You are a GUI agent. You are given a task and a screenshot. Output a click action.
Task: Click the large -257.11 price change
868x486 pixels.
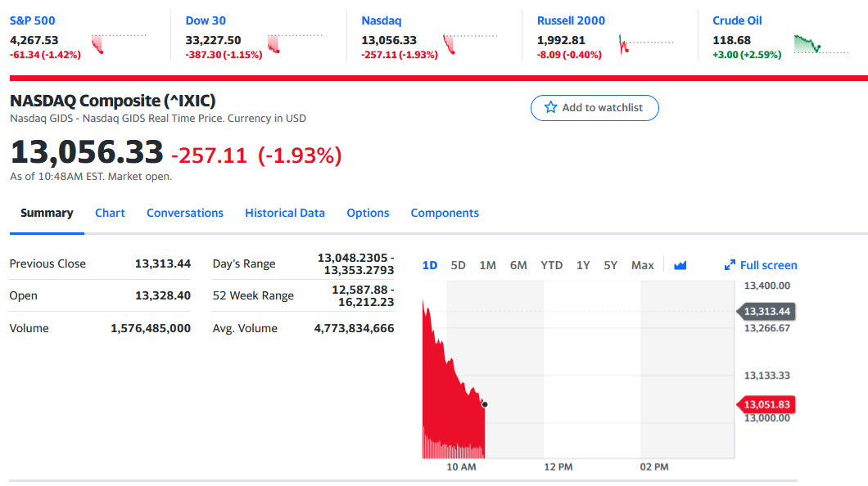click(x=210, y=155)
